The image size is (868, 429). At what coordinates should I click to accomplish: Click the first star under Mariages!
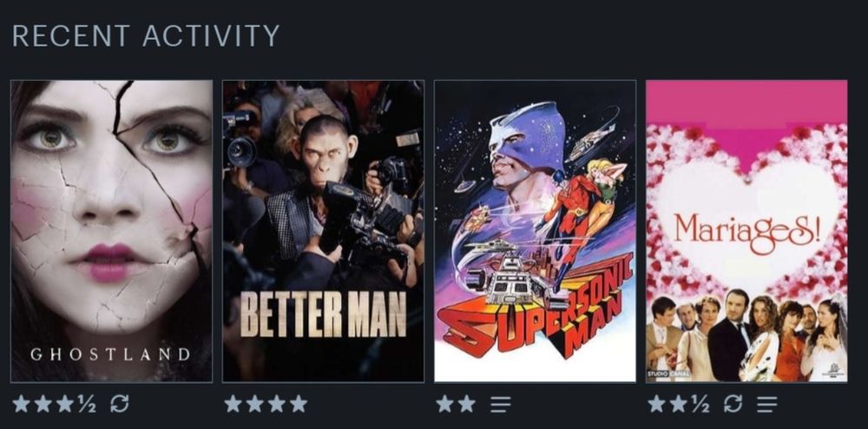pyautogui.click(x=656, y=404)
